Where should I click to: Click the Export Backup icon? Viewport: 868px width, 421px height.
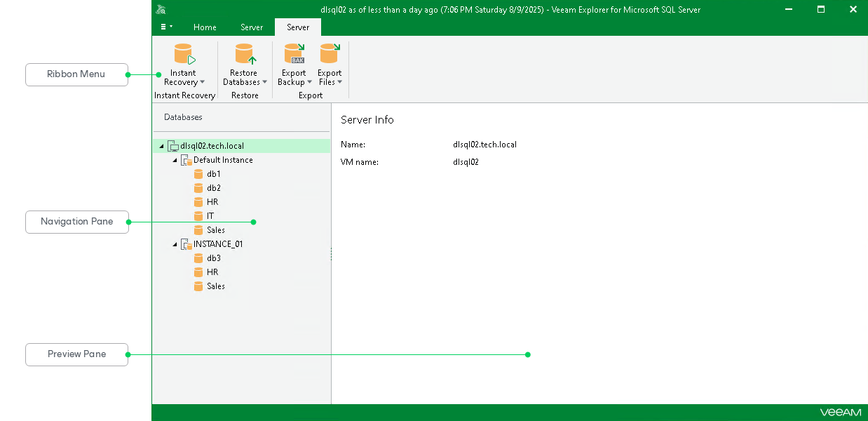(x=294, y=53)
